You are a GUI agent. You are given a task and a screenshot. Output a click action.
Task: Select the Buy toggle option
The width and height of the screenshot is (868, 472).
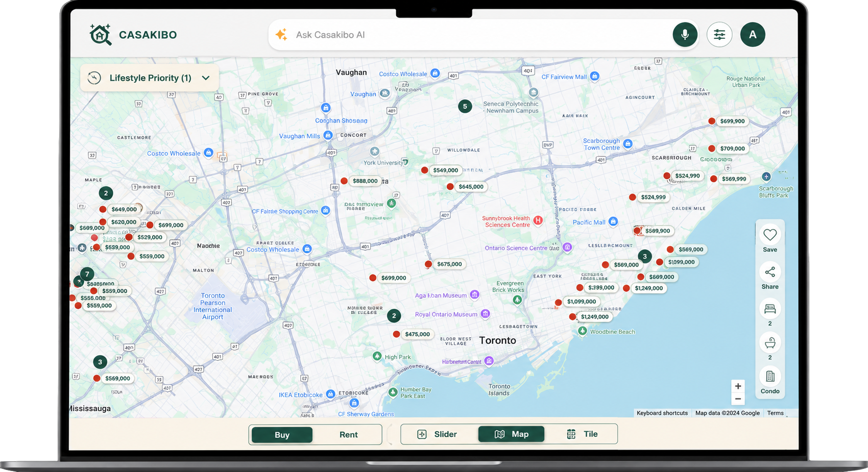pos(282,435)
